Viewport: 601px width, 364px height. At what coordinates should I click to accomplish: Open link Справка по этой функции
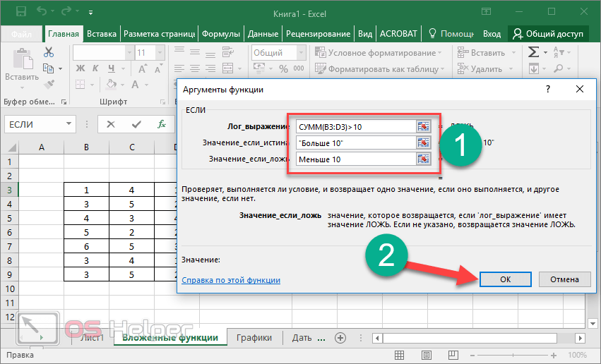tap(231, 280)
